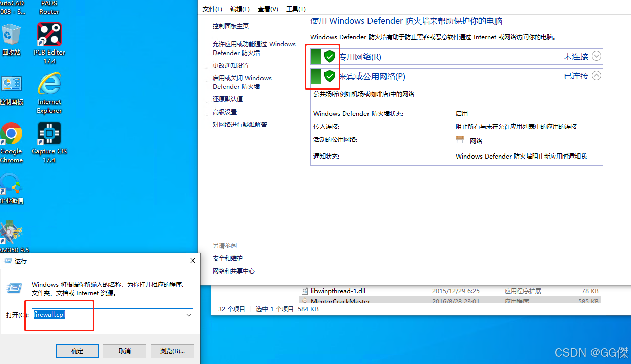Screen dimensions: 631x364
Task: Open 高级设置 link
Action: [x=225, y=112]
